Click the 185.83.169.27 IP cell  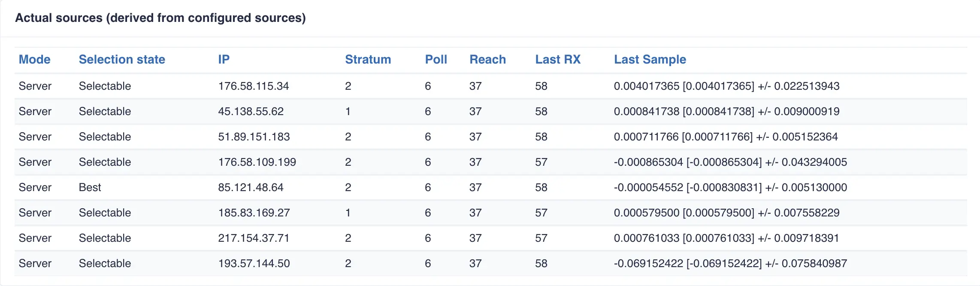point(254,213)
